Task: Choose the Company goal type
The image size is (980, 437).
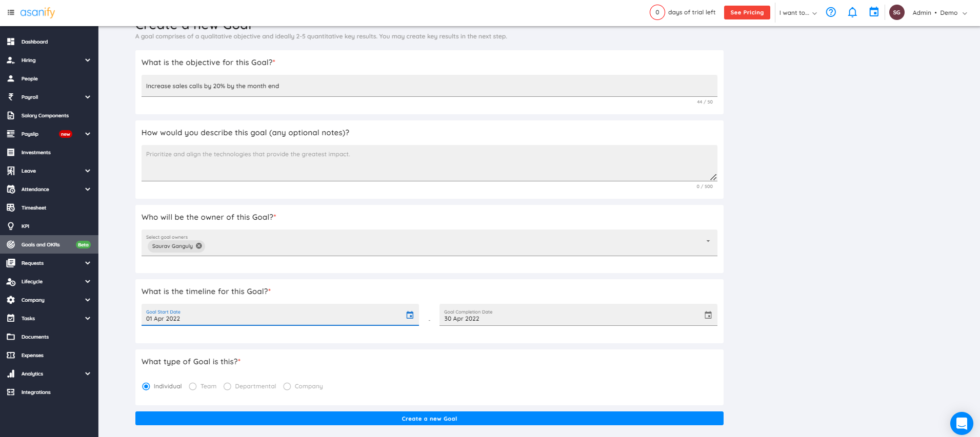Action: click(x=287, y=386)
